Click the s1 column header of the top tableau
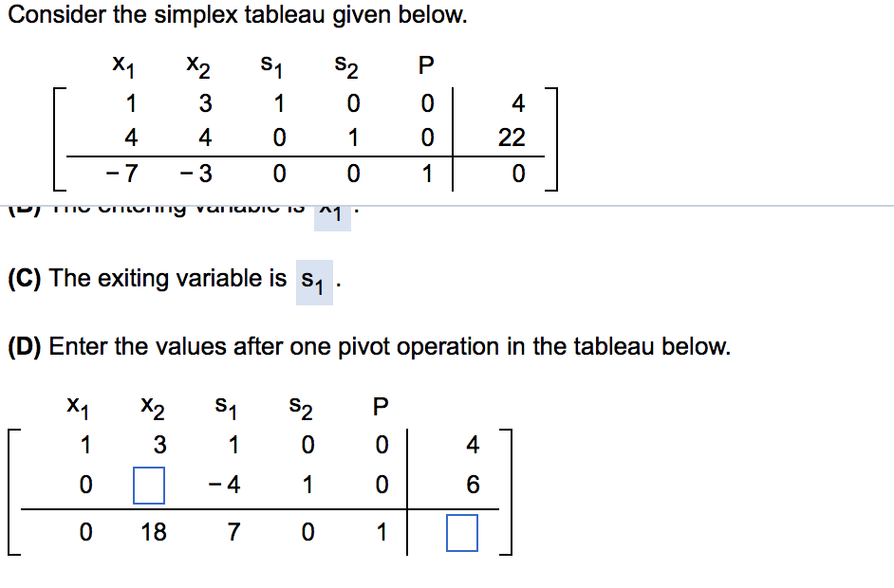The image size is (894, 588). click(x=271, y=66)
